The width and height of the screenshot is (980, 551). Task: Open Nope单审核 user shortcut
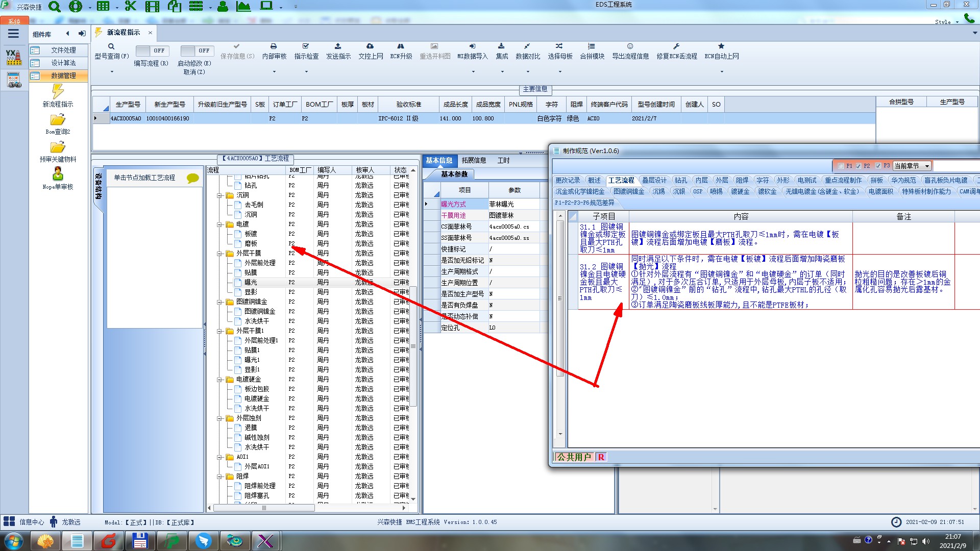click(58, 178)
